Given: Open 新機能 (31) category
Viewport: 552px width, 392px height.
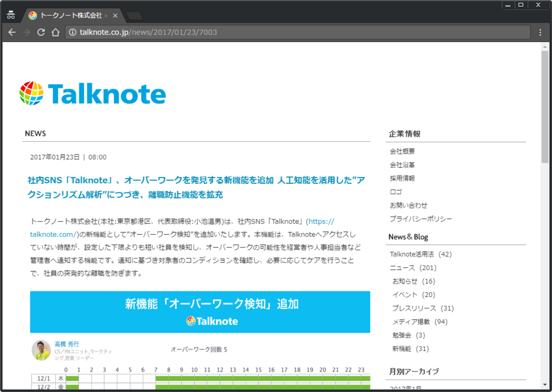Looking at the screenshot, I should click(x=410, y=349).
